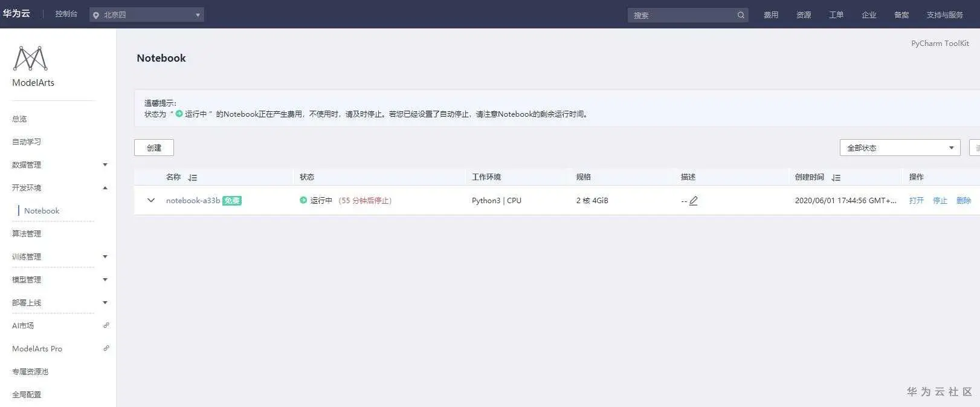Click the 'Python3 | CPU' environment cell
The height and width of the screenshot is (407, 980).
pos(497,200)
